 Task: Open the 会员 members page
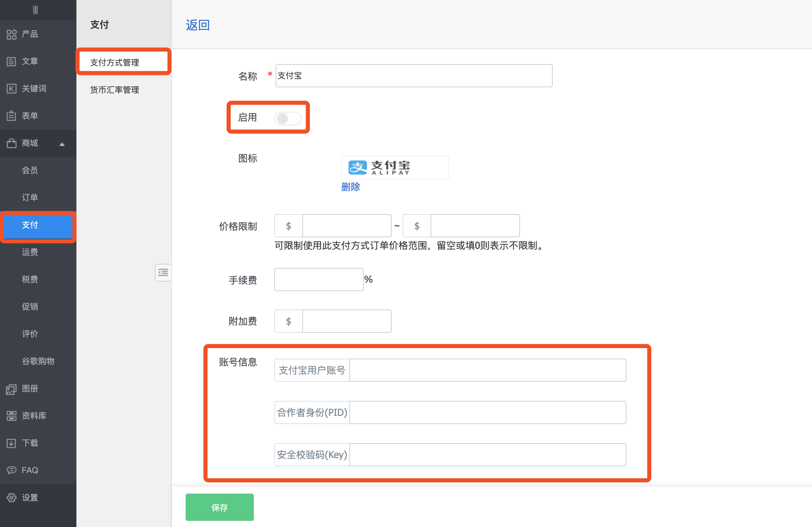pyautogui.click(x=29, y=170)
